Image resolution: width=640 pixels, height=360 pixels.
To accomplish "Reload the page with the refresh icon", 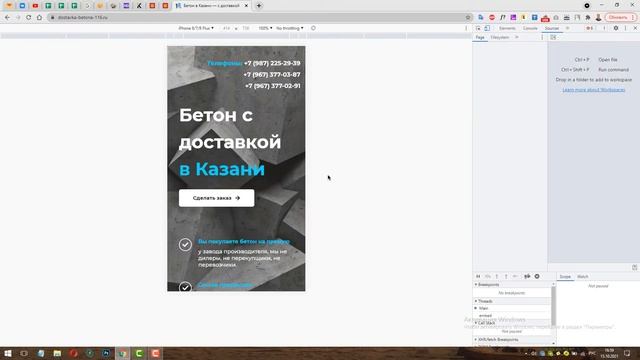I will click(x=29, y=18).
